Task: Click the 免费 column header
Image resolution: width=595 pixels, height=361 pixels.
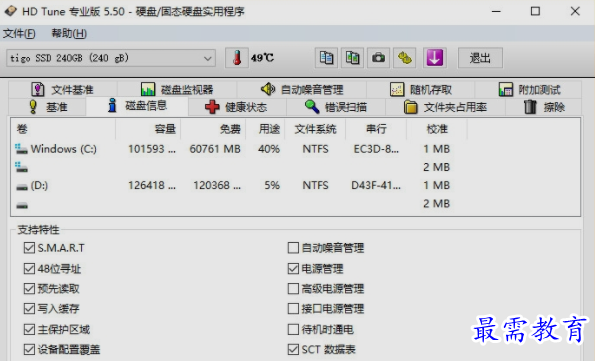Action: pos(213,129)
